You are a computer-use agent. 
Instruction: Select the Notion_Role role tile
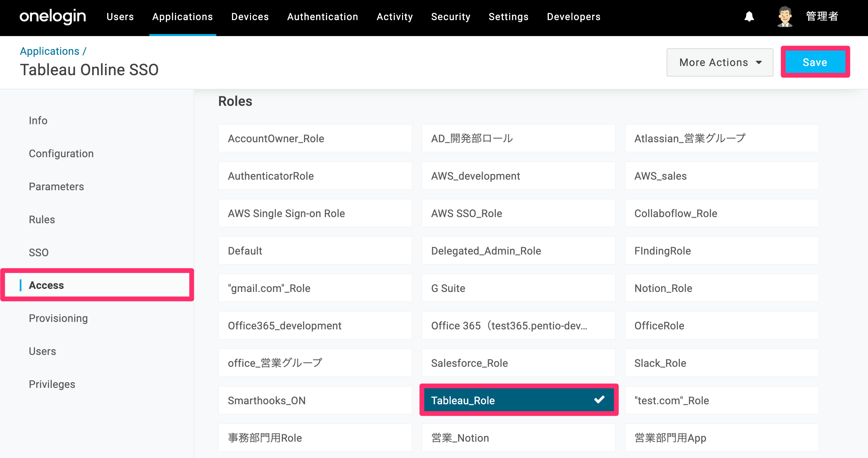pyautogui.click(x=722, y=288)
